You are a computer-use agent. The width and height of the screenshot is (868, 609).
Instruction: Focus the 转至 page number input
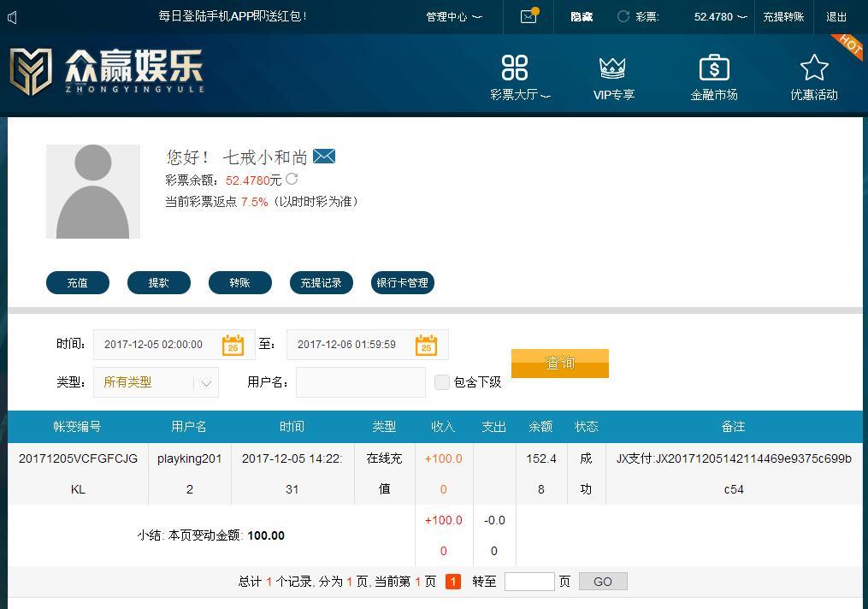coord(529,582)
